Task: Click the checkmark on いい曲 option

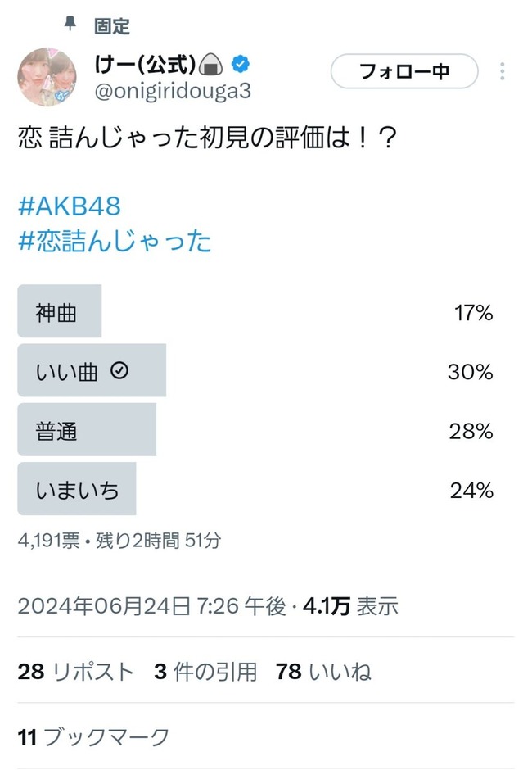Action: point(119,371)
